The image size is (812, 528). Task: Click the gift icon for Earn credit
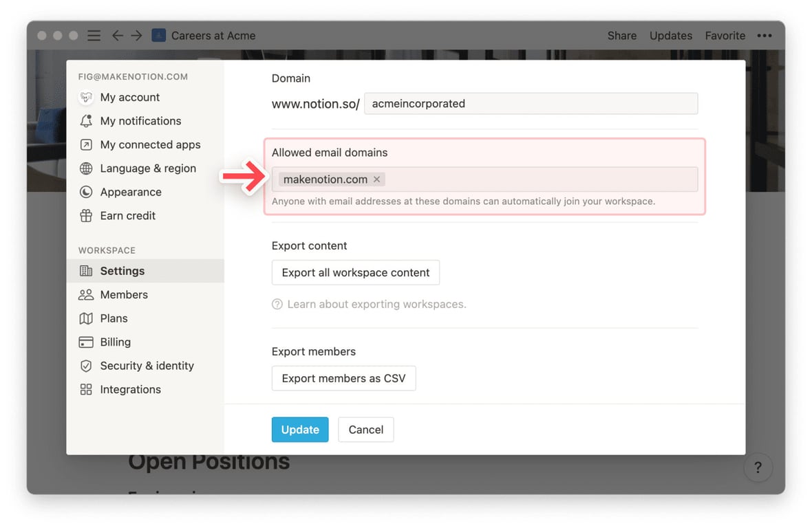point(86,216)
